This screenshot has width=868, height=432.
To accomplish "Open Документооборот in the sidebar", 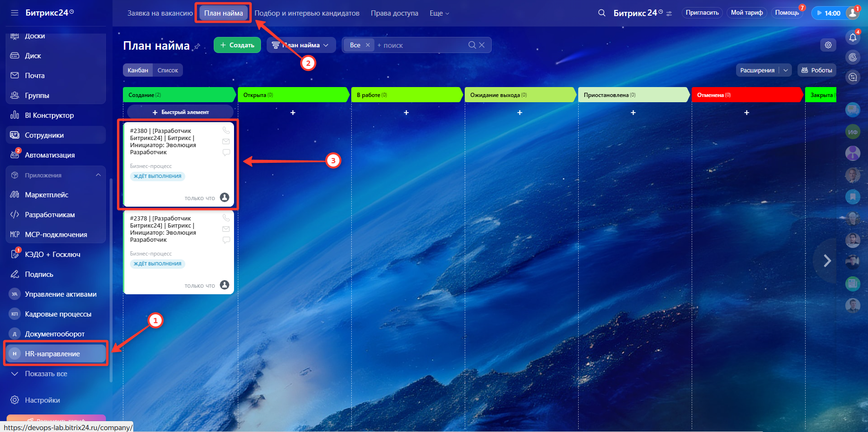I will coord(56,334).
